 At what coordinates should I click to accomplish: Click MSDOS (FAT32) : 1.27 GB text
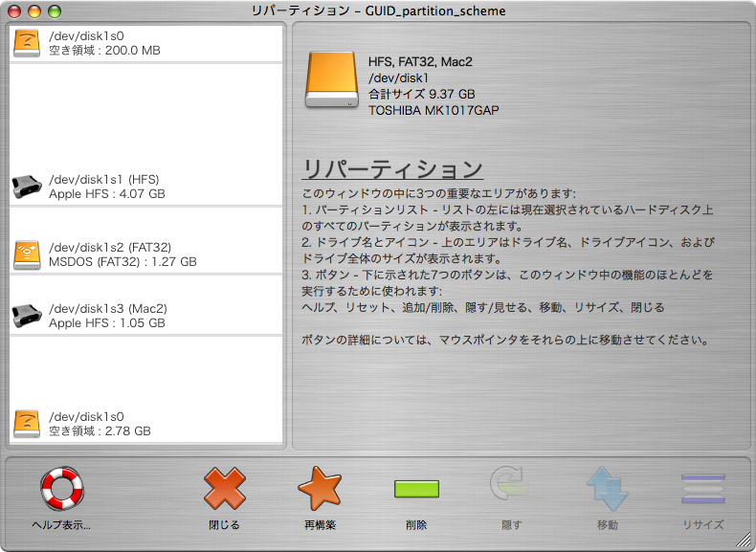point(122,262)
